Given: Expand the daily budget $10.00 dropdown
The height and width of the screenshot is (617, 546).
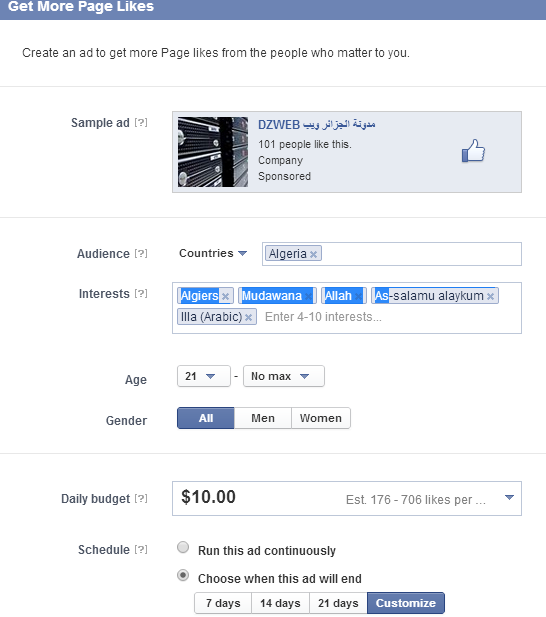Looking at the screenshot, I should click(x=509, y=498).
